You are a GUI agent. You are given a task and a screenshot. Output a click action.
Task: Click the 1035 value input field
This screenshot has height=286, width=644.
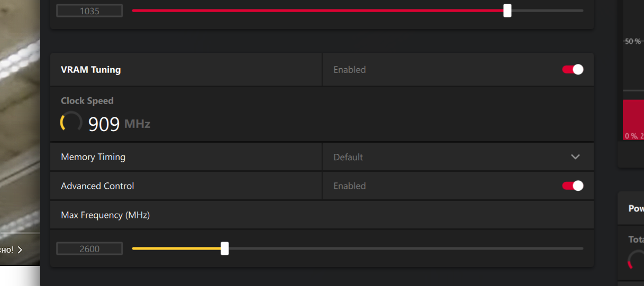89,11
